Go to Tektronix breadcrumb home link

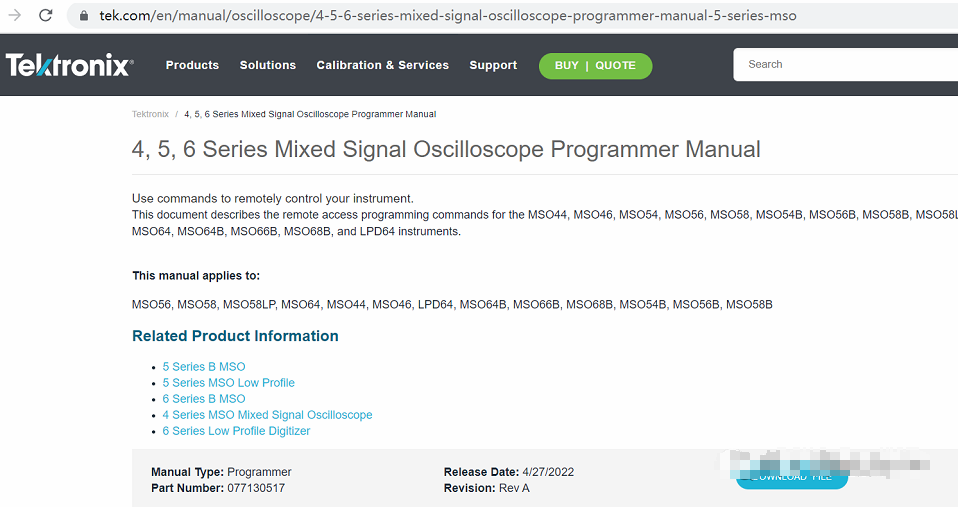[150, 114]
